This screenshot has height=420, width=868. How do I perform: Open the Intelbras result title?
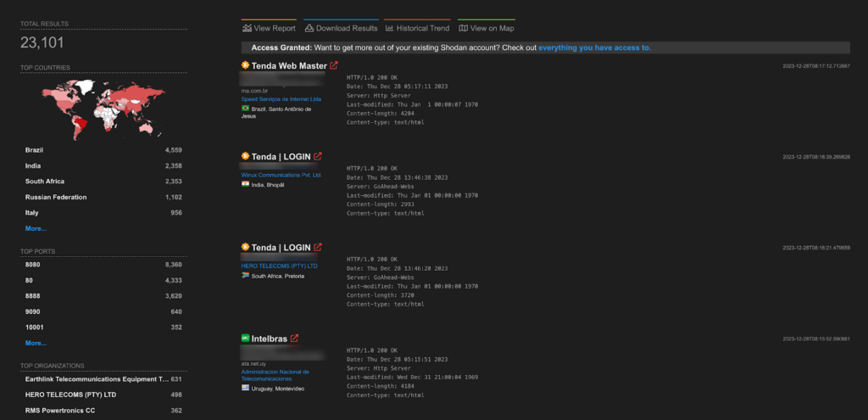(x=270, y=338)
